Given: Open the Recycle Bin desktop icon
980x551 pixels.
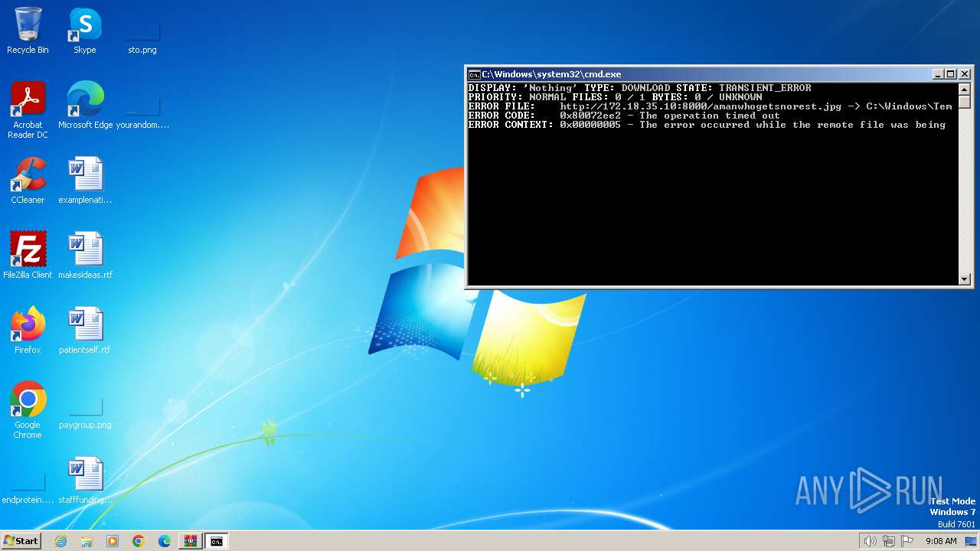Looking at the screenshot, I should tap(28, 31).
